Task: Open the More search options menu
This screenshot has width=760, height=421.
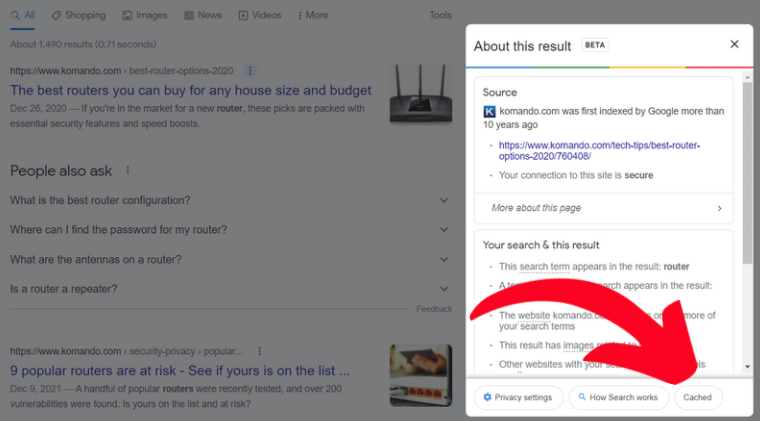Action: (313, 16)
